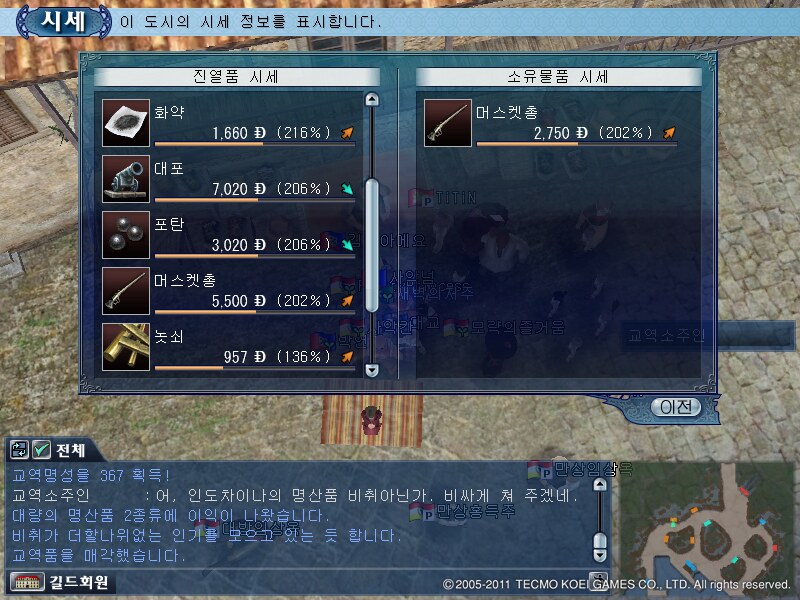
Task: Click musket icon in displayed goods list
Action: tap(126, 291)
